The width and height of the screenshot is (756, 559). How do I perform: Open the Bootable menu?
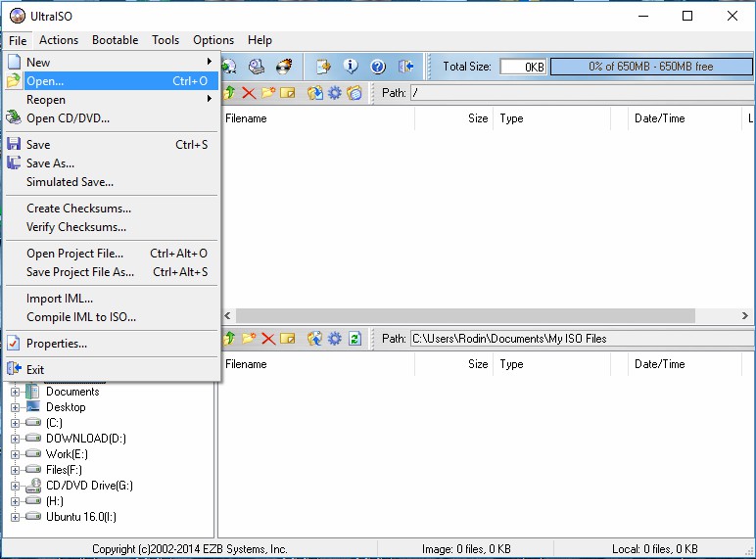pos(116,40)
